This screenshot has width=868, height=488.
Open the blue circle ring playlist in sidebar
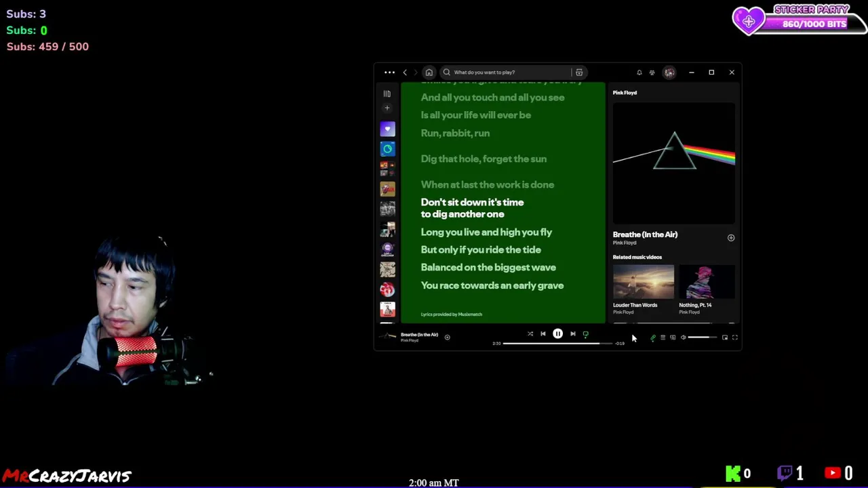point(387,149)
